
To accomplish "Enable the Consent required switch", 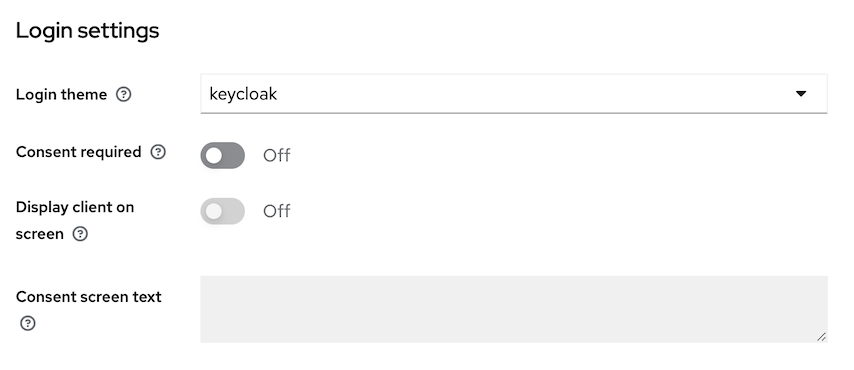I will [x=223, y=156].
